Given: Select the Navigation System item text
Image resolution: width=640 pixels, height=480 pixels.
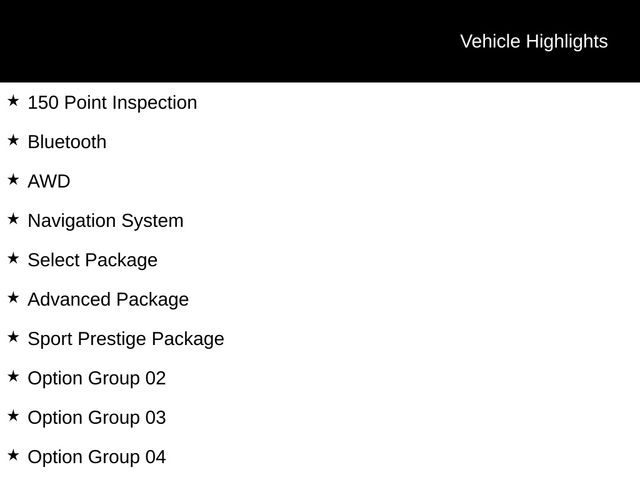Looking at the screenshot, I should 105,221.
